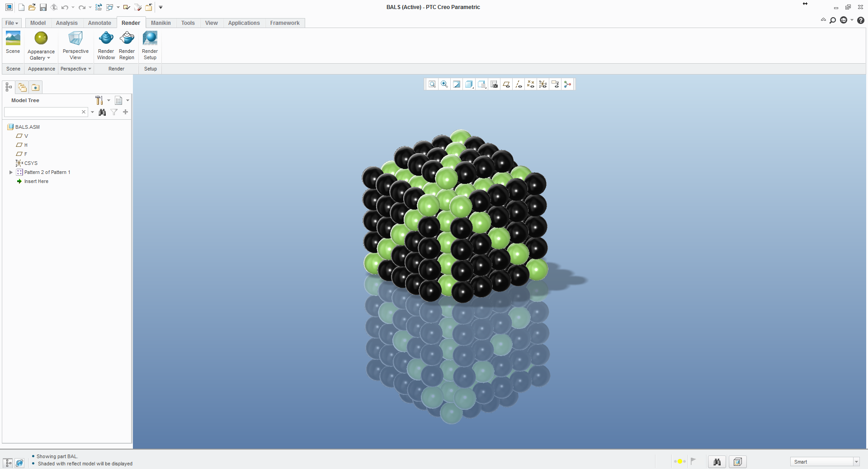Toggle datum point display
The height and width of the screenshot is (469, 868).
click(x=530, y=84)
